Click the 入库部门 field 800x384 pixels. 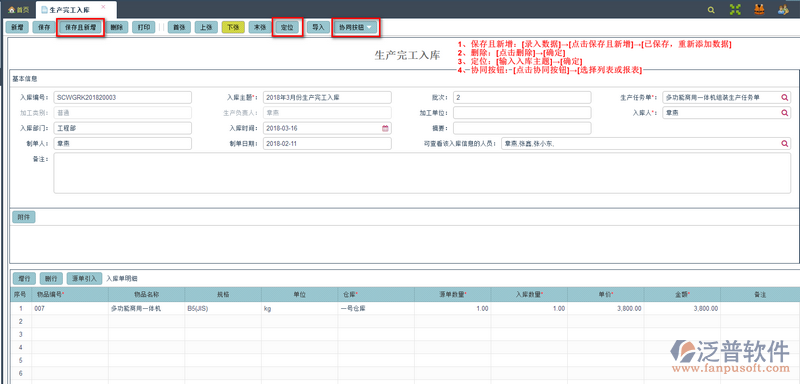(x=122, y=128)
